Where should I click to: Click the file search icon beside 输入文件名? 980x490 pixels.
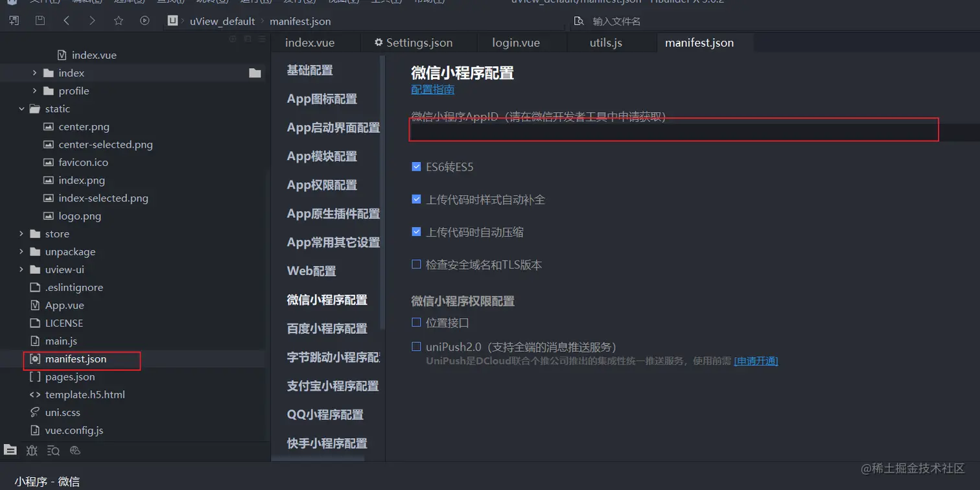point(579,21)
